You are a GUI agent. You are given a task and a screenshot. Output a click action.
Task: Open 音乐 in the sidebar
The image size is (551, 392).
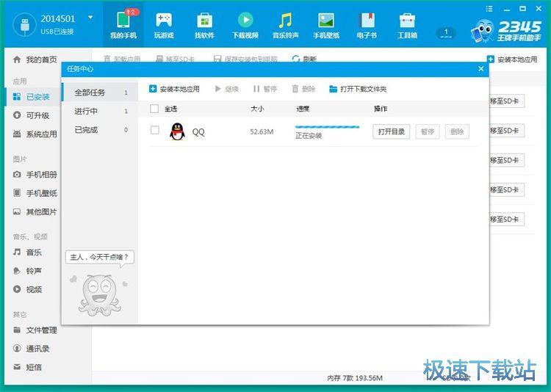pos(27,253)
